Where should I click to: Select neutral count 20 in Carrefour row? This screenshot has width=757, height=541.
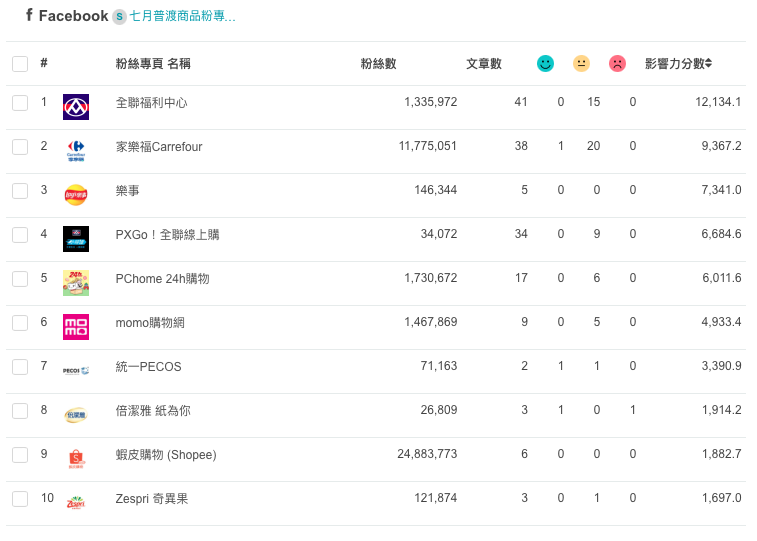pyautogui.click(x=593, y=146)
